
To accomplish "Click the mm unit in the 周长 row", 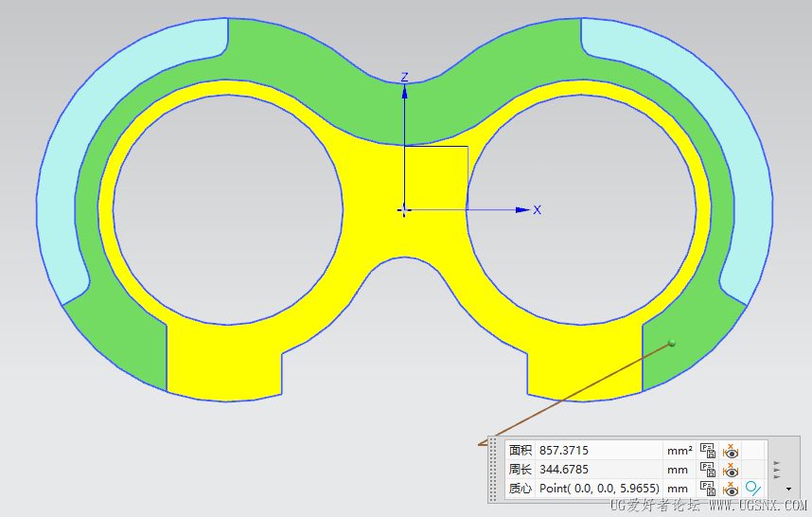I will [x=678, y=470].
